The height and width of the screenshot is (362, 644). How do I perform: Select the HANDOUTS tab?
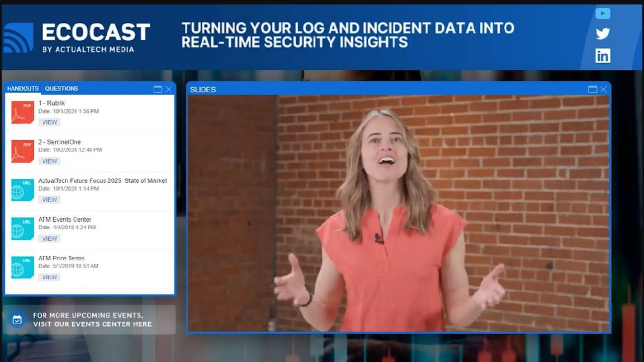[22, 88]
